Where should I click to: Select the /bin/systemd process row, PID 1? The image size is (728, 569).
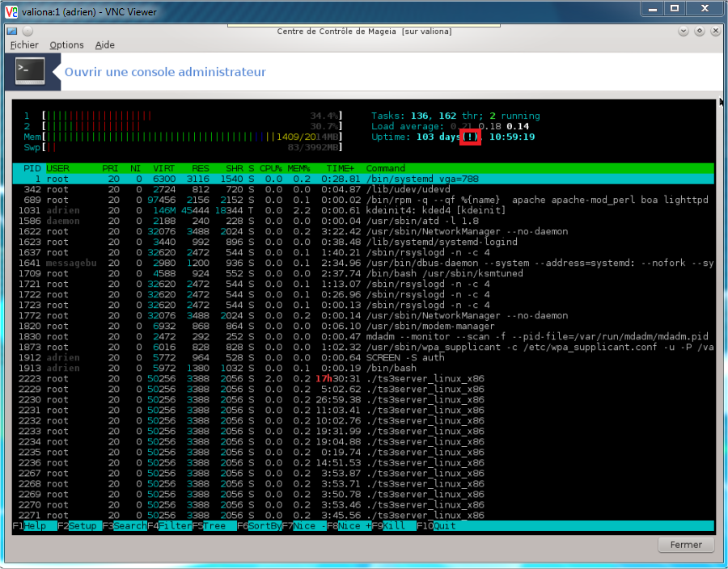click(x=363, y=179)
